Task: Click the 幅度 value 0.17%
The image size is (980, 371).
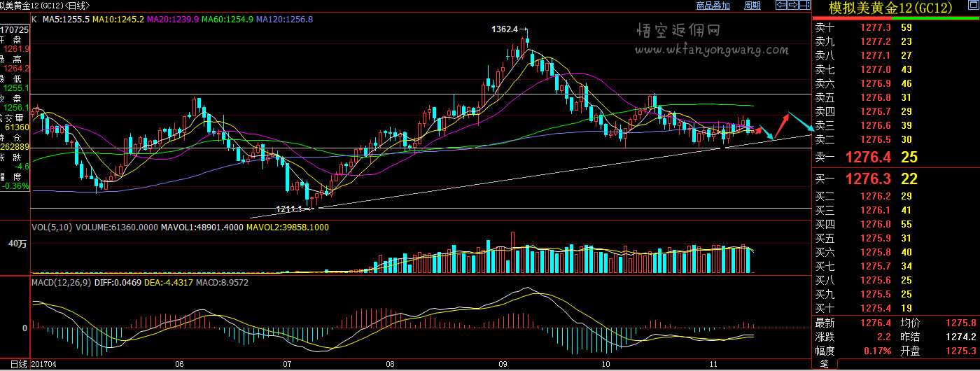Action: [x=878, y=351]
